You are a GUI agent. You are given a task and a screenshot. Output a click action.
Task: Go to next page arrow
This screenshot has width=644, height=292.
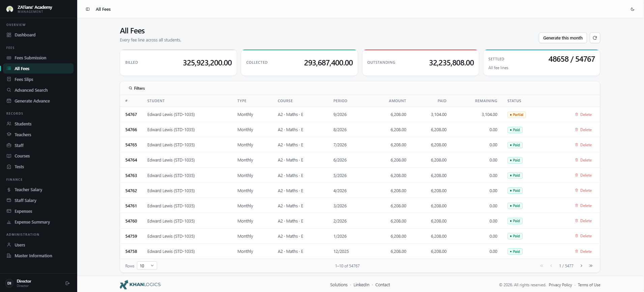coord(581,266)
